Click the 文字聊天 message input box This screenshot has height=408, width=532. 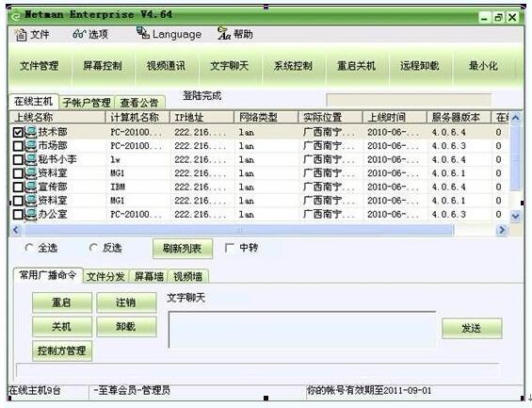coord(302,330)
